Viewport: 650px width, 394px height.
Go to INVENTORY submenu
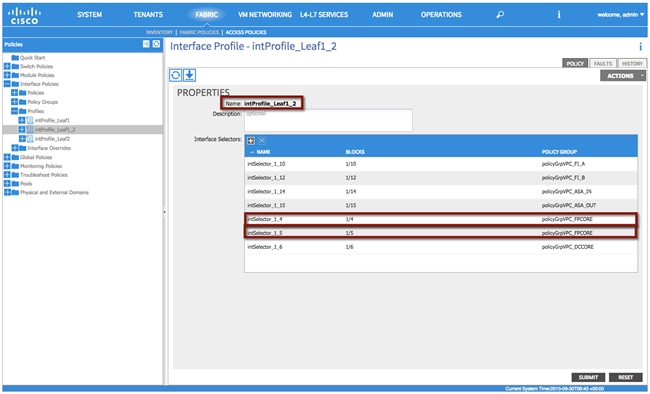(159, 32)
